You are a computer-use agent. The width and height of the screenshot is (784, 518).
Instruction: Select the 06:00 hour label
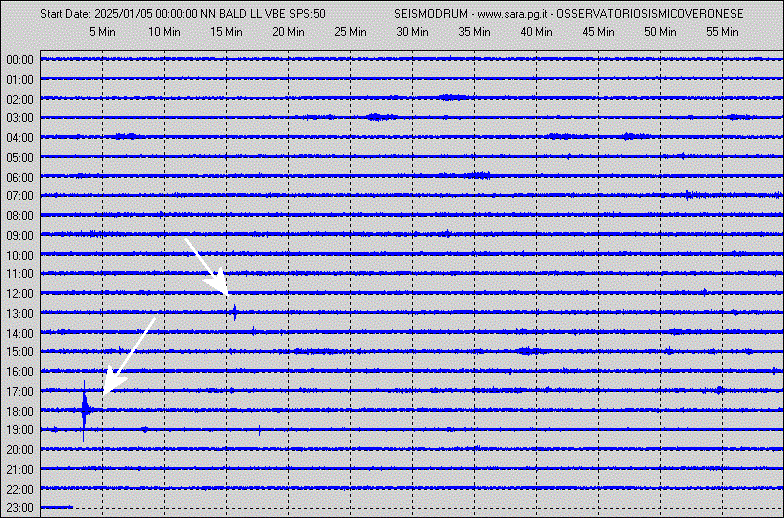click(x=20, y=178)
